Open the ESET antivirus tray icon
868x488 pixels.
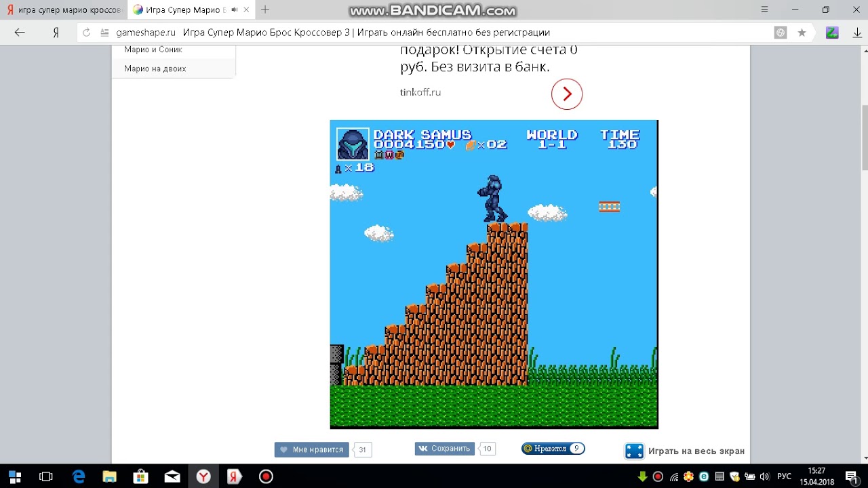pyautogui.click(x=705, y=476)
